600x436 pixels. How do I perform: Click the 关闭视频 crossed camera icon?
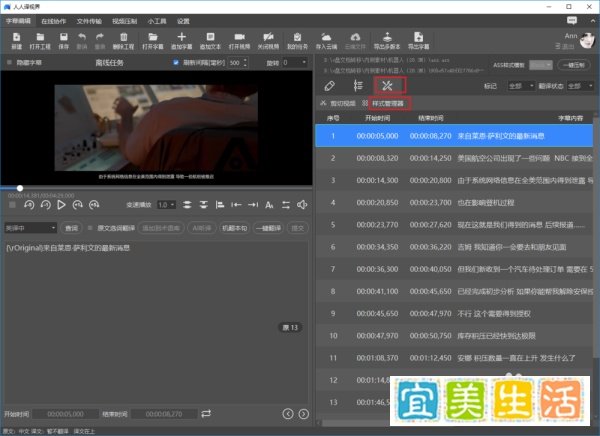click(x=268, y=37)
